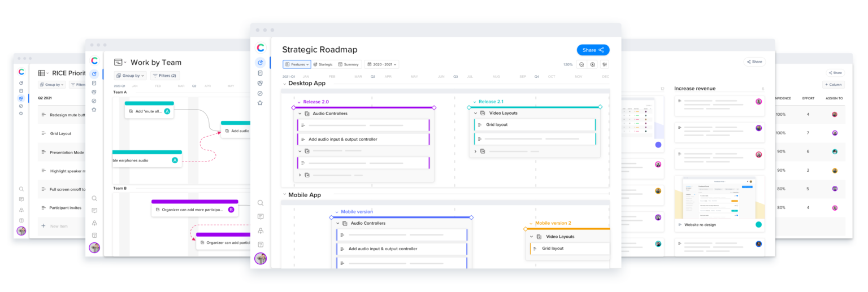Collapse the Mobile version group
This screenshot has height=292, width=868.
click(337, 212)
